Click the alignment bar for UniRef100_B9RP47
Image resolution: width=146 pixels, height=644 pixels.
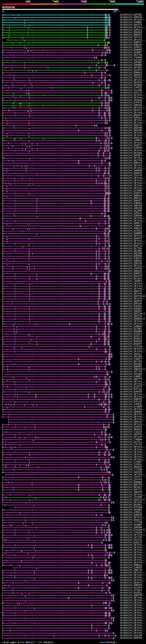click(x=56, y=42)
